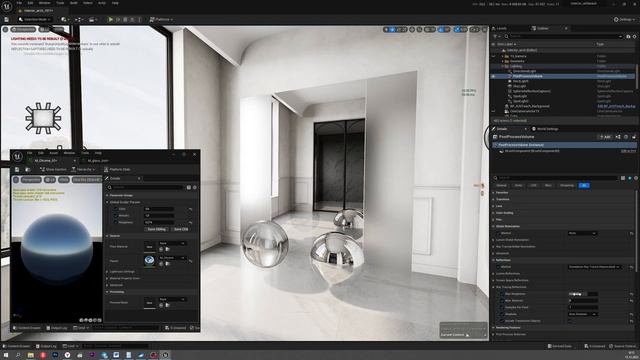
Task: Open the Selection Mode dropdown
Action: pos(35,19)
